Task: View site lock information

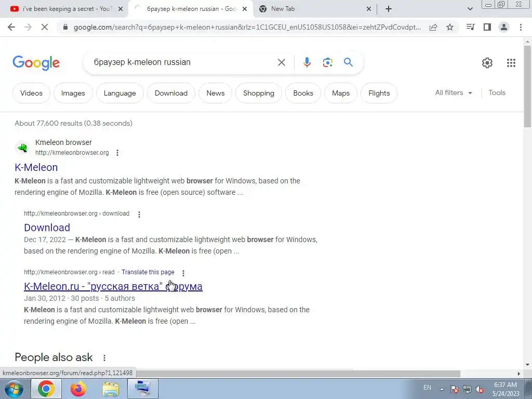Action: 65,28
